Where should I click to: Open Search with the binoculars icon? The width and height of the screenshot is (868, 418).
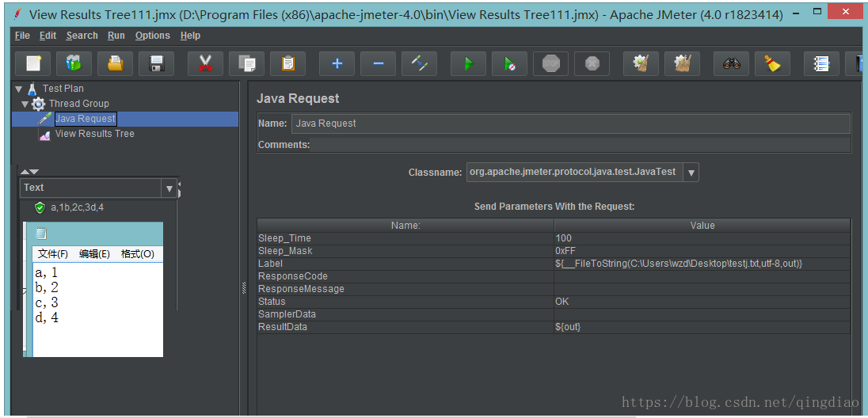click(731, 63)
